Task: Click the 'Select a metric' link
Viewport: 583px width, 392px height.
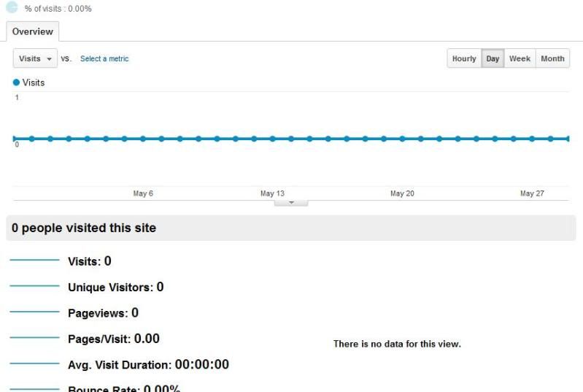Action: pyautogui.click(x=104, y=58)
